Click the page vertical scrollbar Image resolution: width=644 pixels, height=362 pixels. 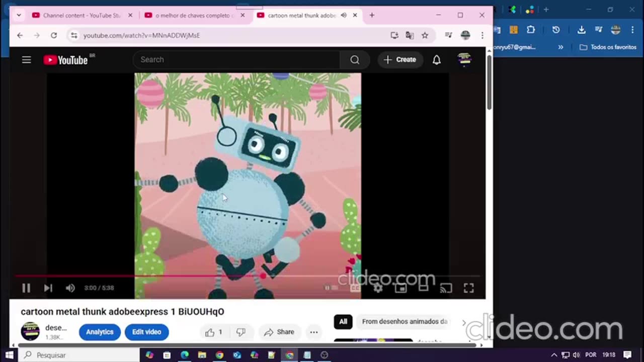tap(489, 83)
